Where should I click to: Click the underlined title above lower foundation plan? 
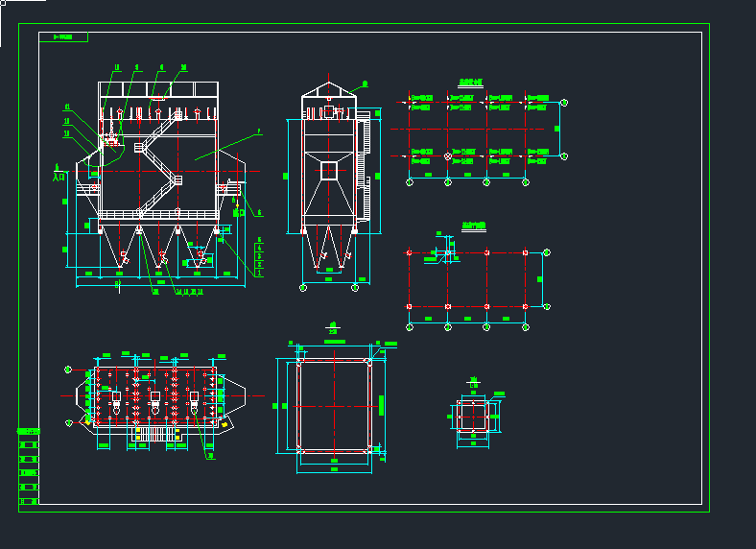click(473, 226)
